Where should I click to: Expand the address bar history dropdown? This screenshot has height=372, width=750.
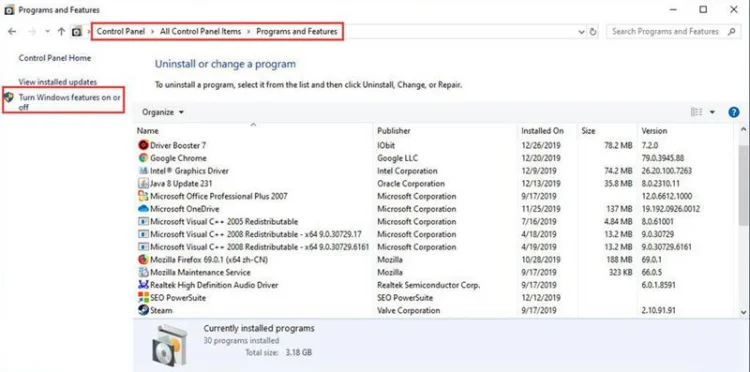(582, 32)
